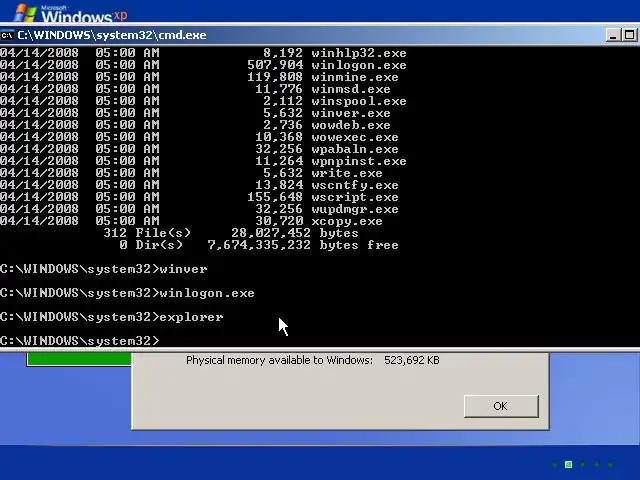640x480 pixels.
Task: Click the 155,648 file size value
Action: pyautogui.click(x=275, y=197)
